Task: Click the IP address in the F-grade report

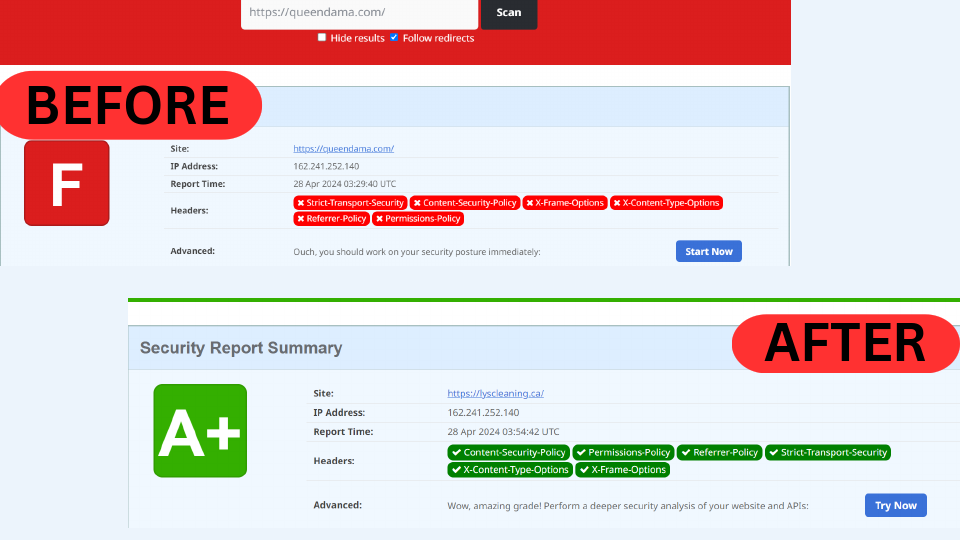Action: [326, 166]
